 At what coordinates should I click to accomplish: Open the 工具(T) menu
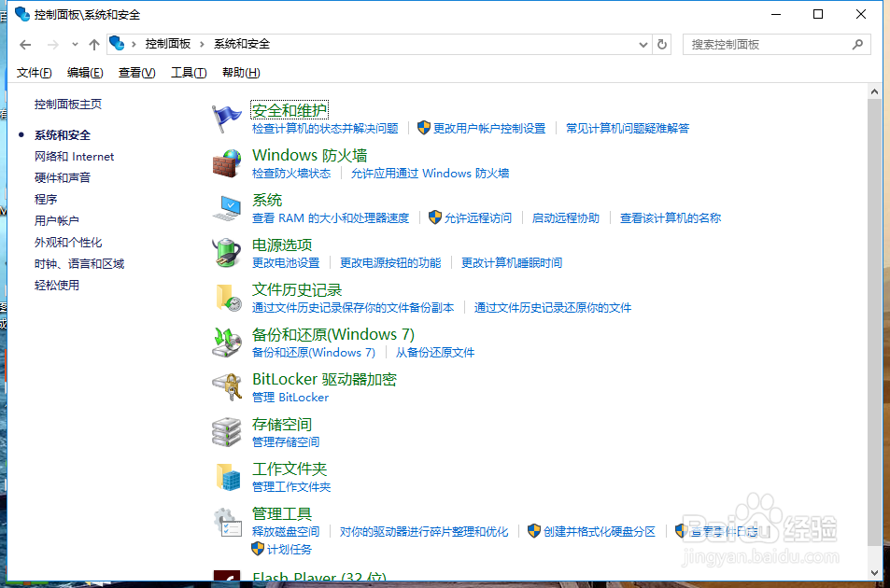(x=189, y=73)
